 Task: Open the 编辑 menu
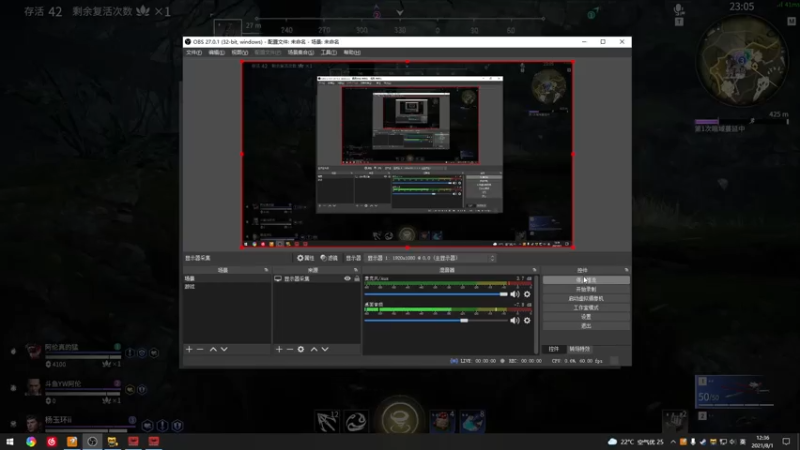tap(216, 53)
